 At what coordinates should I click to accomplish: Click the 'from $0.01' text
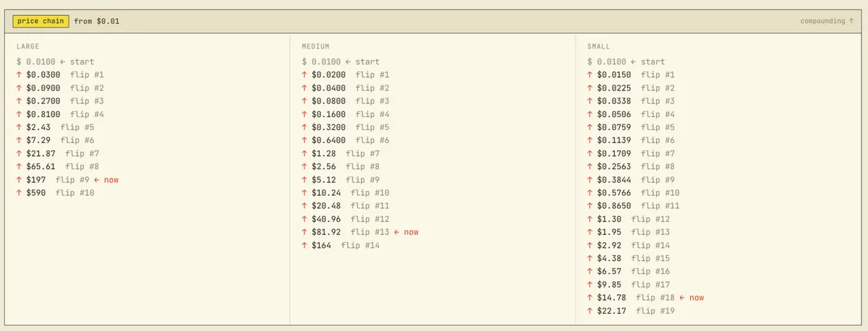point(97,22)
